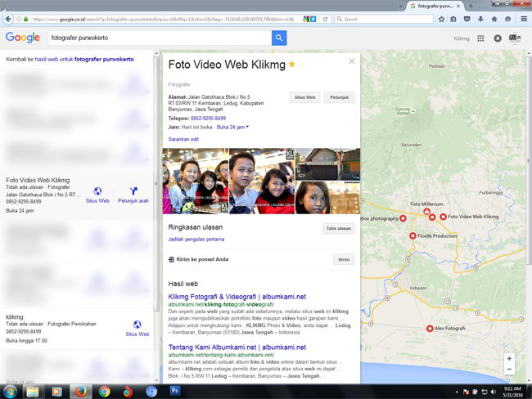Click the Tulis ulasan button

click(339, 228)
